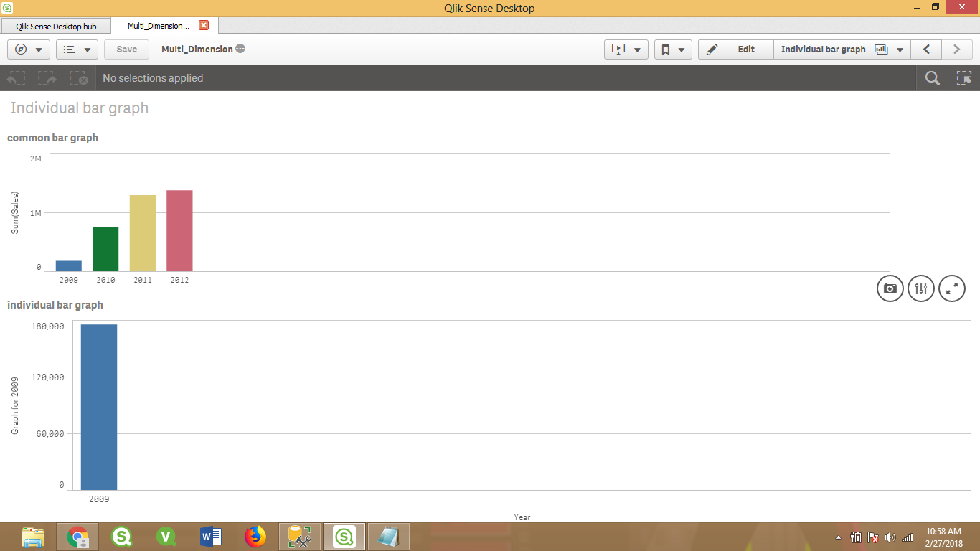Screen dimensions: 980x551
Task: Open visual exploration settings via sliders icon
Action: point(921,288)
